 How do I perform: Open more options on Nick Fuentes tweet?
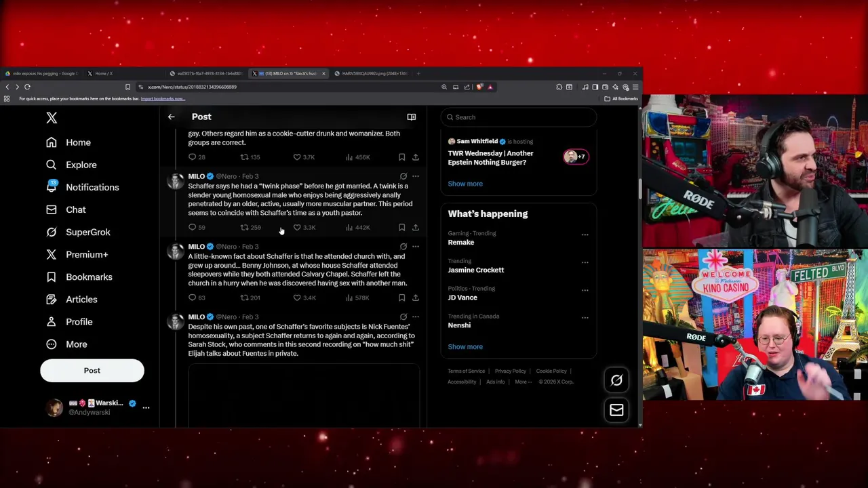point(416,317)
